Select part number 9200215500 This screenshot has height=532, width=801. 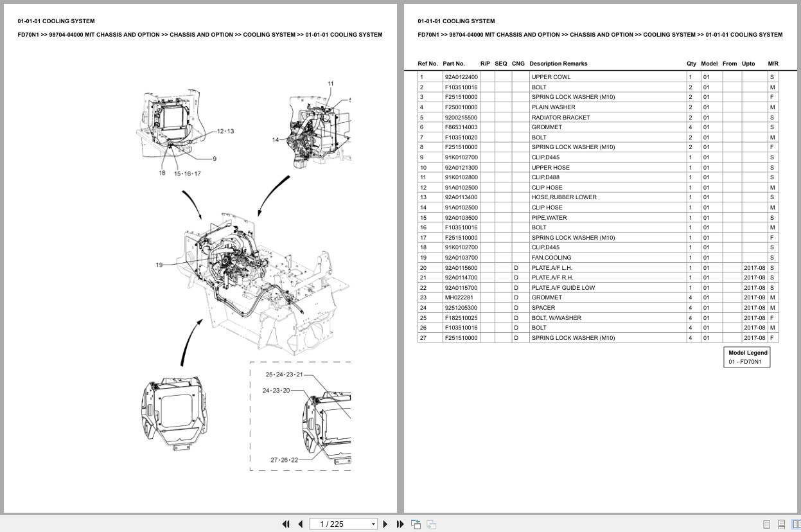461,118
